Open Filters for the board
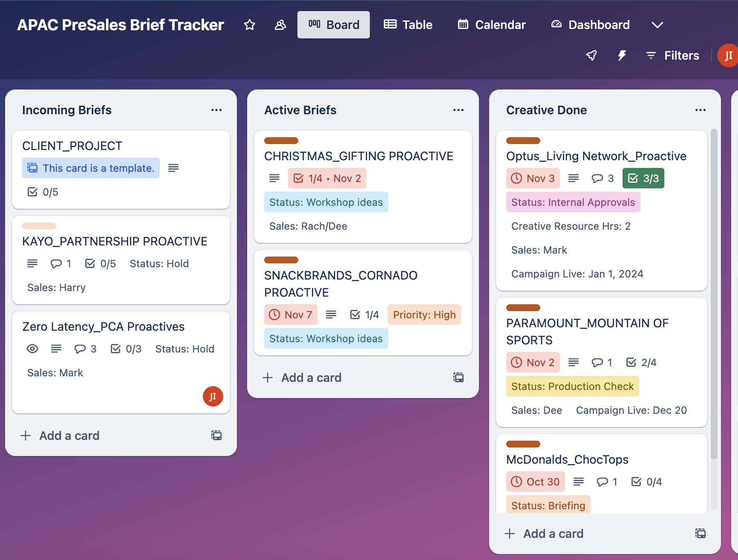 coord(672,55)
